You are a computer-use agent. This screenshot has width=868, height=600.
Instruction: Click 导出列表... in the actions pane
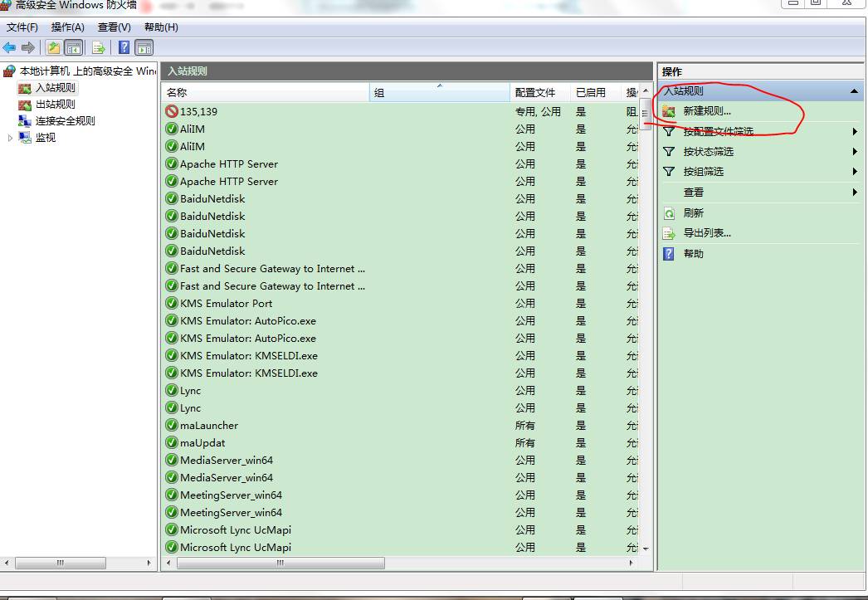point(706,233)
